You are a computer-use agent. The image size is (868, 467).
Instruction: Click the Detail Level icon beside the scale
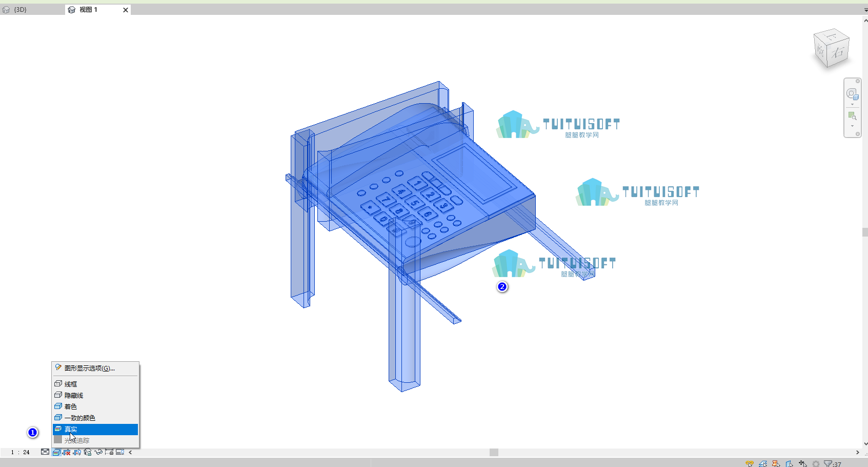(45, 452)
